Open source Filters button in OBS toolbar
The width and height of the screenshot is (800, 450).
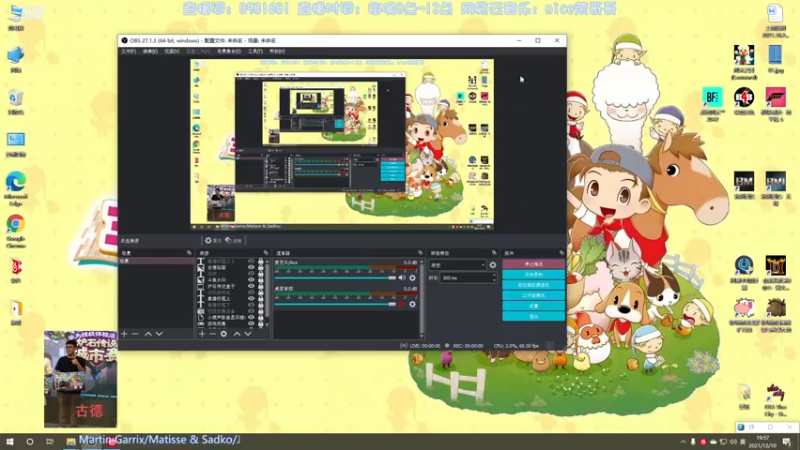tap(234, 240)
